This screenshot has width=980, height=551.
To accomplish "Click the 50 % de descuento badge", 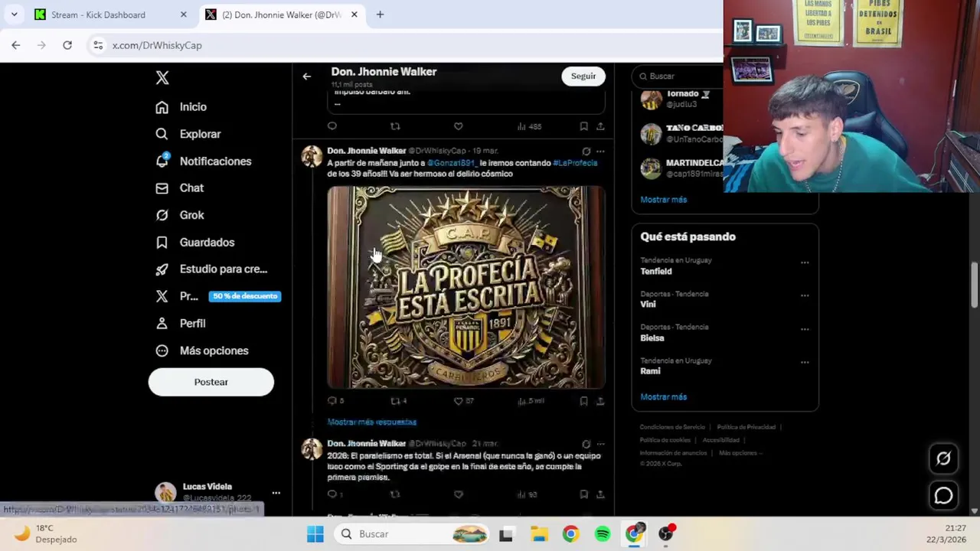I will [245, 296].
